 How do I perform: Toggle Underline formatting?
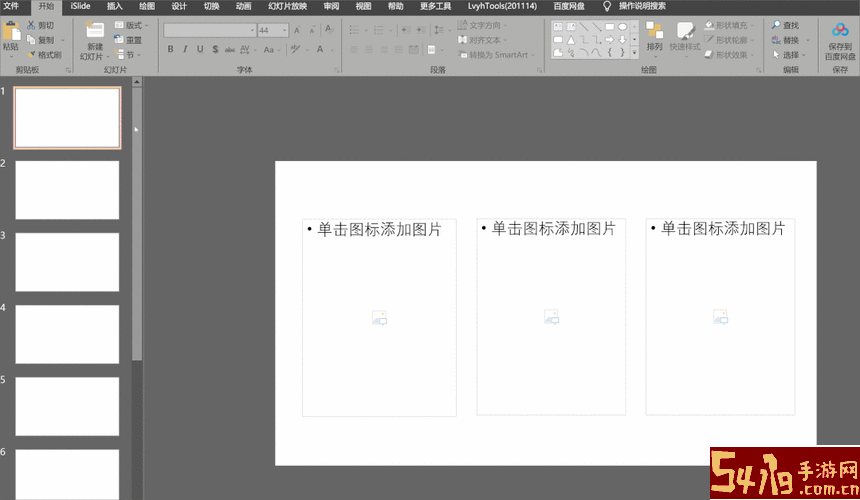coord(200,49)
